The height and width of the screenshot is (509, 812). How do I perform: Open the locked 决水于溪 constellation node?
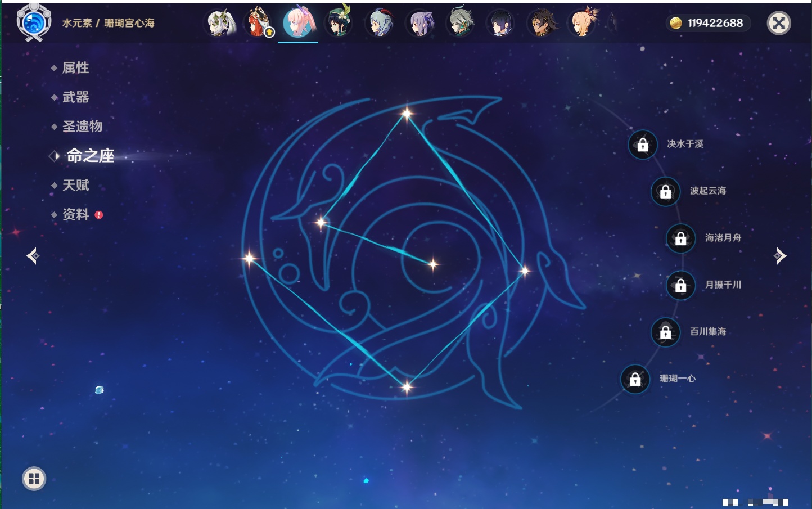click(x=643, y=145)
